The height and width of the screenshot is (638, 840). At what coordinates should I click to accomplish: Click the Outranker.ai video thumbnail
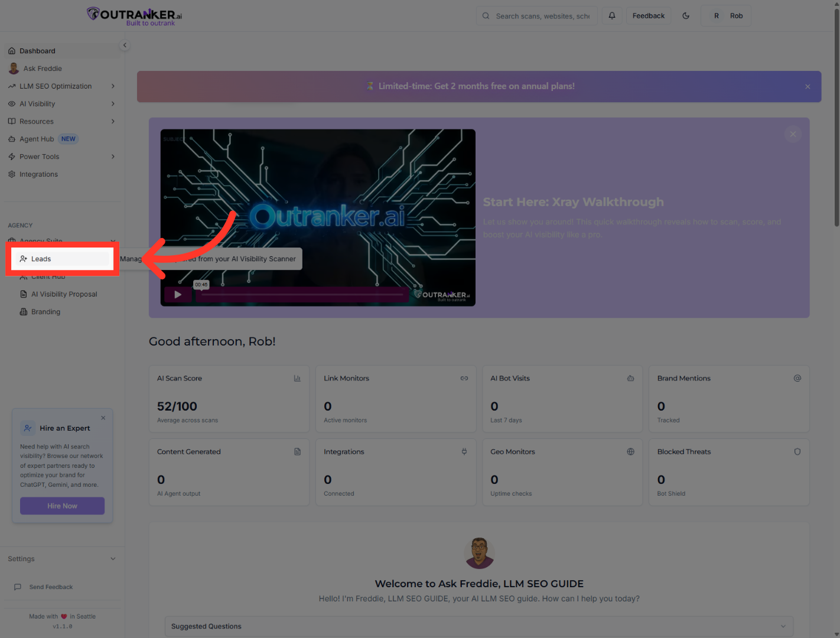[x=318, y=217]
